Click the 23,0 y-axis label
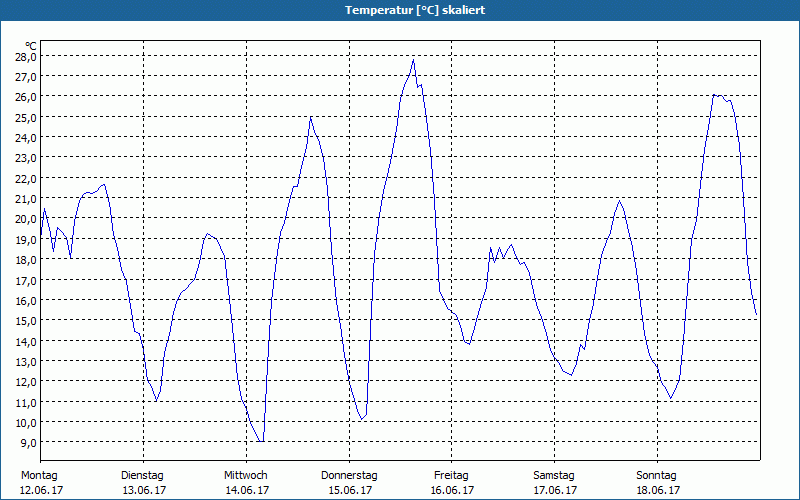Image resolution: width=800 pixels, height=500 pixels. pyautogui.click(x=25, y=158)
